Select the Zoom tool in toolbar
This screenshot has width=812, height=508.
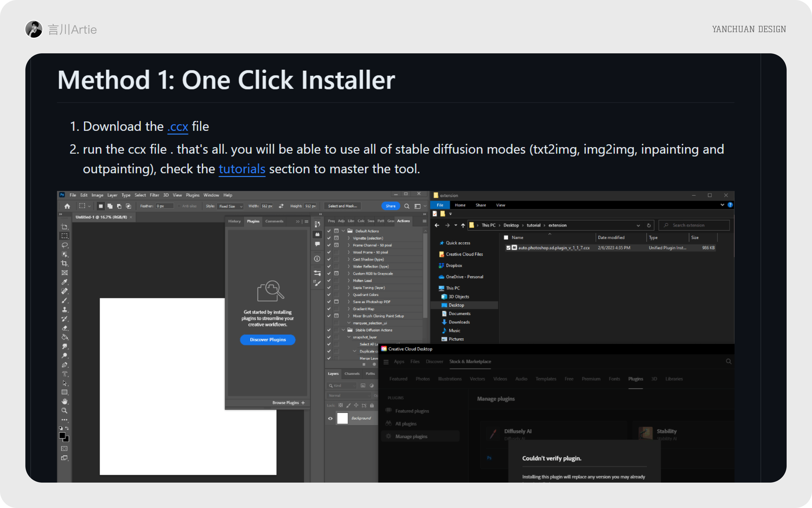coord(64,411)
